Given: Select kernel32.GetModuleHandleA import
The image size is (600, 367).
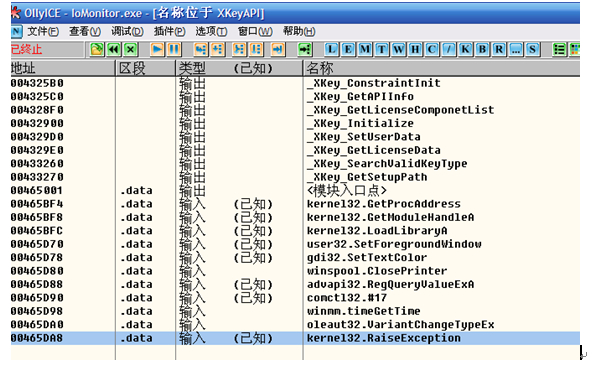Looking at the screenshot, I should [295, 217].
